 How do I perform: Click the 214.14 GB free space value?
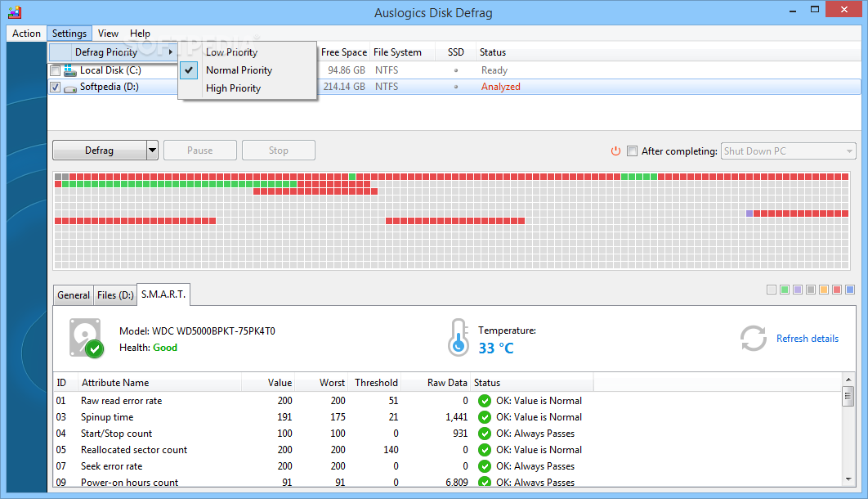click(x=344, y=87)
